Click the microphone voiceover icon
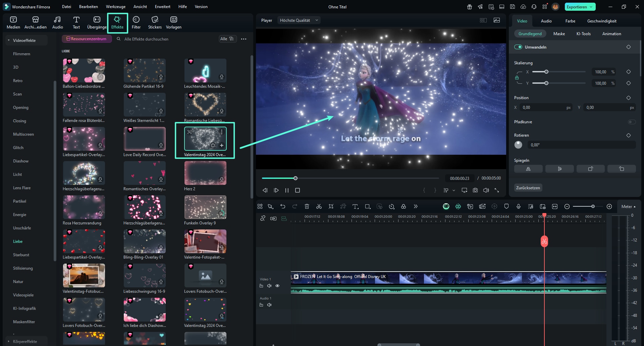 click(519, 206)
